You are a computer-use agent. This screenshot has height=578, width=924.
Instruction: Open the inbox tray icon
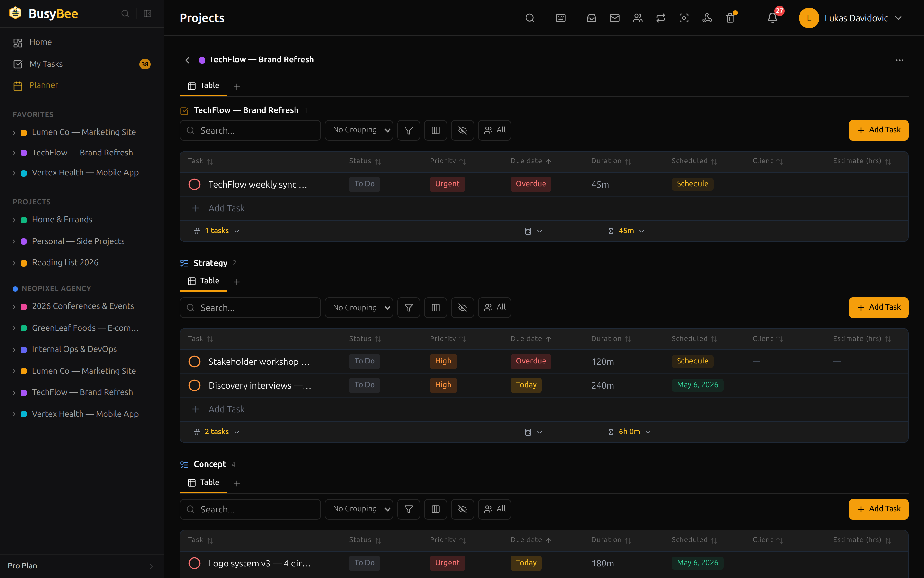[591, 18]
